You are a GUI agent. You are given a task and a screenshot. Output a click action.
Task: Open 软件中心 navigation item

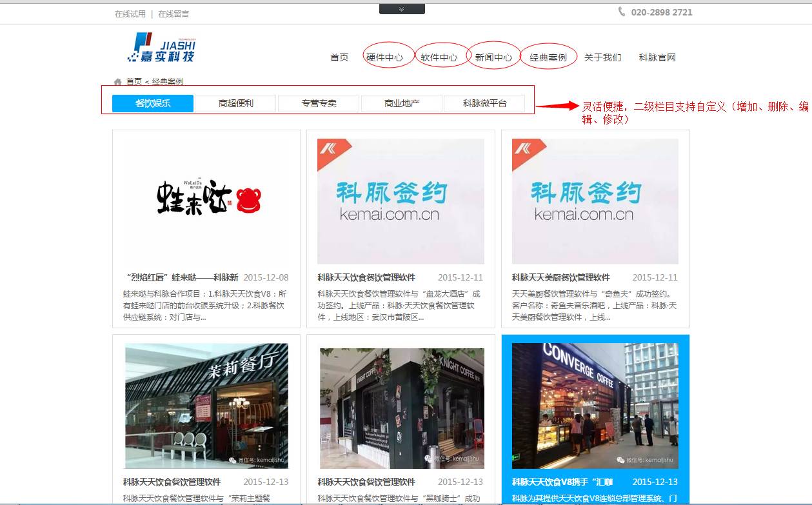tap(439, 57)
